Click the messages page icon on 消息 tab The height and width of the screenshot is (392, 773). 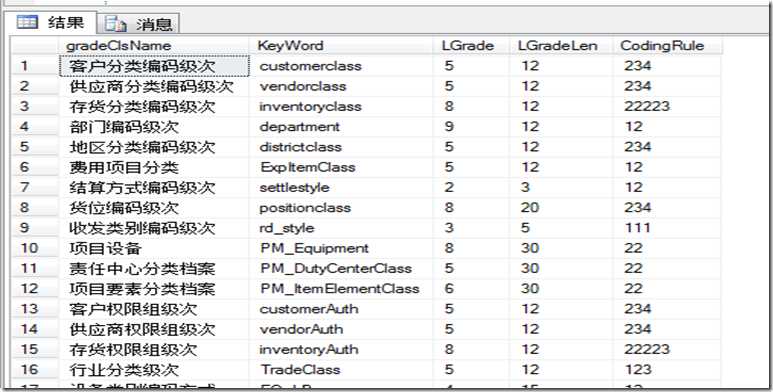[116, 23]
